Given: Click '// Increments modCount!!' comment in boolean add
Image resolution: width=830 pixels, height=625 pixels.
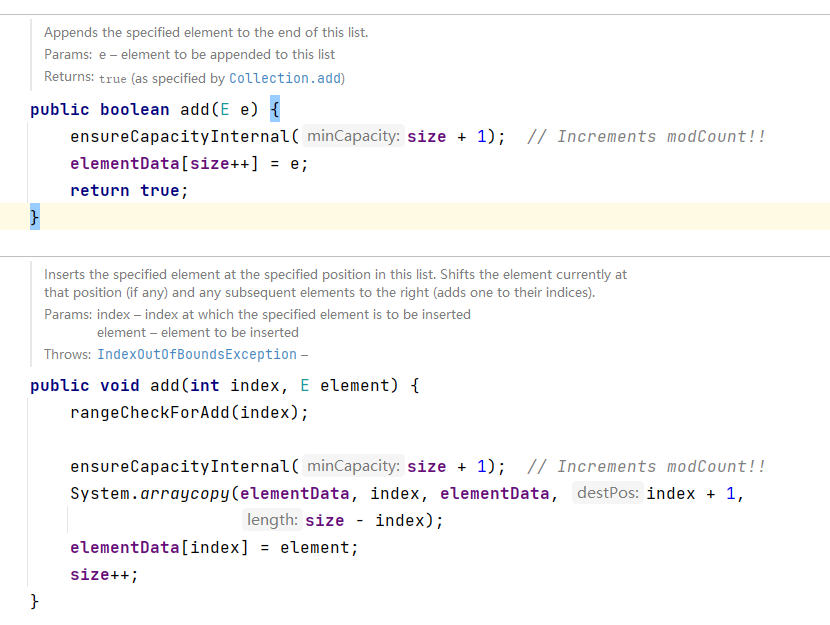Looking at the screenshot, I should click(646, 136).
